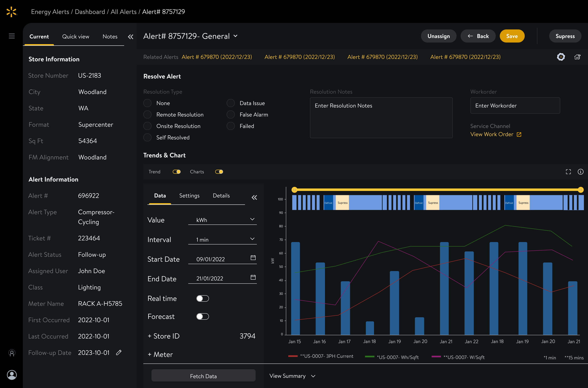Go to Dashboard breadcrumb
588x388 pixels.
pos(90,12)
